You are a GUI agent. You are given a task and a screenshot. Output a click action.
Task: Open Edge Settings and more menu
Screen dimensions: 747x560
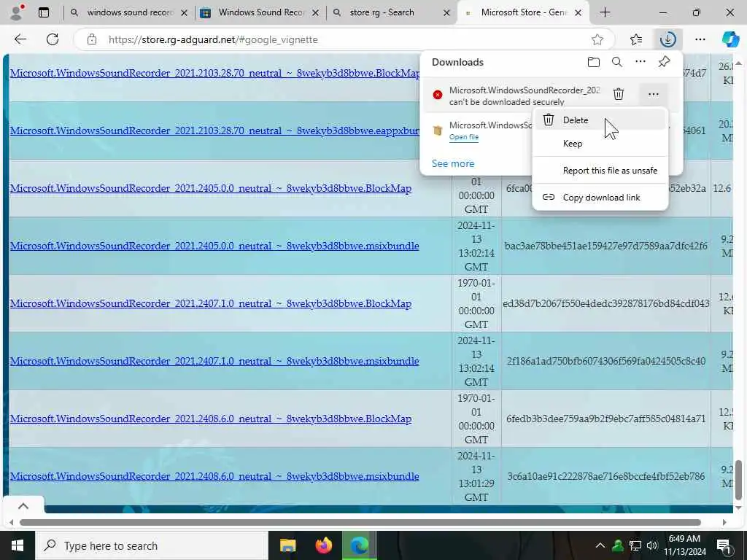(x=700, y=39)
